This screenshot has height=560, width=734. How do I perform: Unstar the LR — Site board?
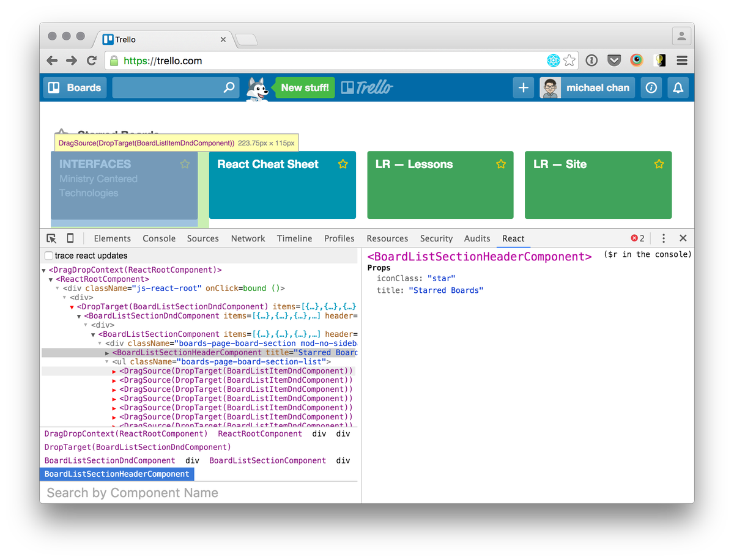659,164
